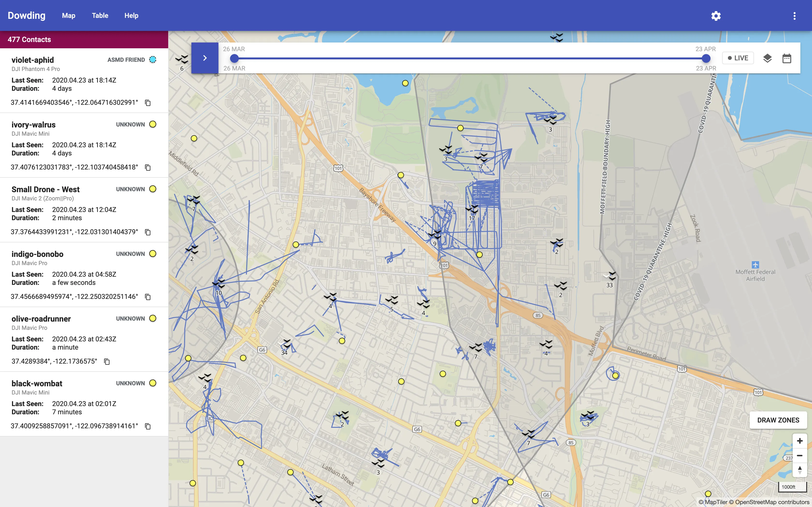Viewport: 812px width, 507px height.
Task: Copy ivory-walrus coordinates to clipboard
Action: click(148, 167)
